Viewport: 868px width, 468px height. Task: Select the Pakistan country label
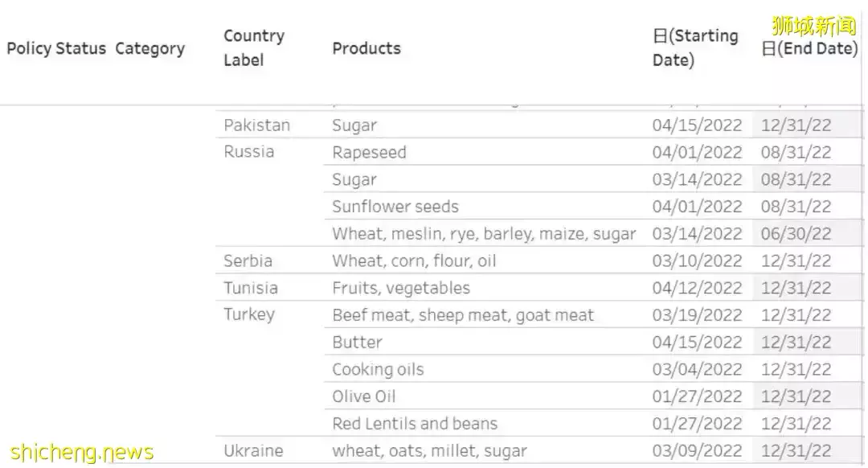257,125
